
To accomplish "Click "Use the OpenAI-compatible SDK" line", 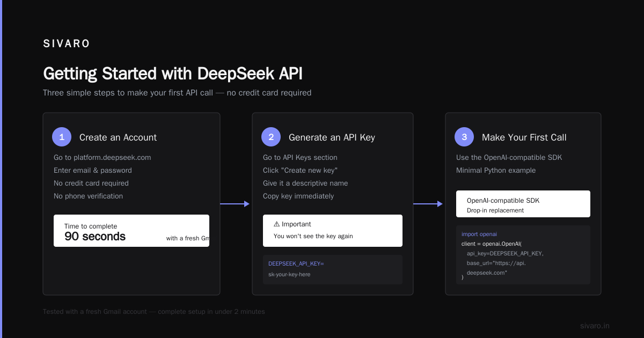I will tap(509, 157).
